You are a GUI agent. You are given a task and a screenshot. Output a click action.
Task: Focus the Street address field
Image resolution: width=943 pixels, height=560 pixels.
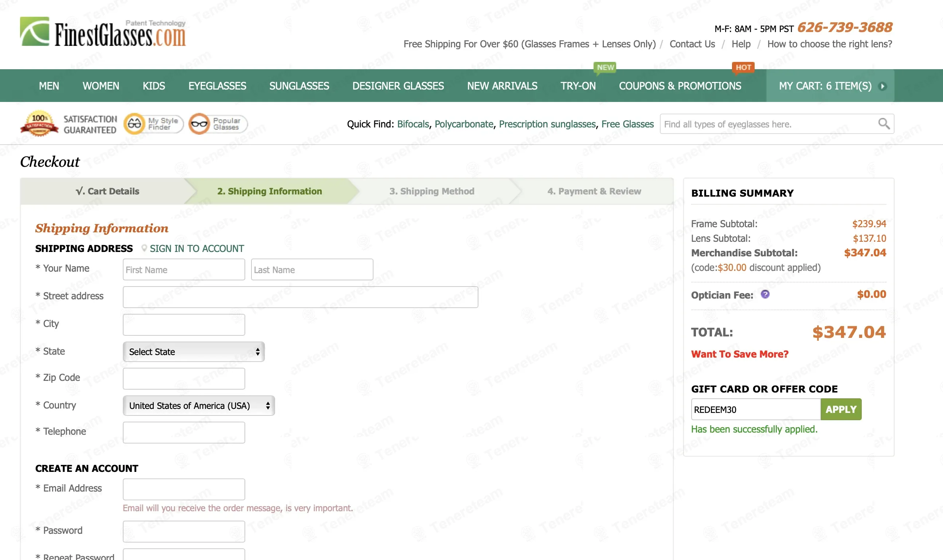pyautogui.click(x=300, y=297)
